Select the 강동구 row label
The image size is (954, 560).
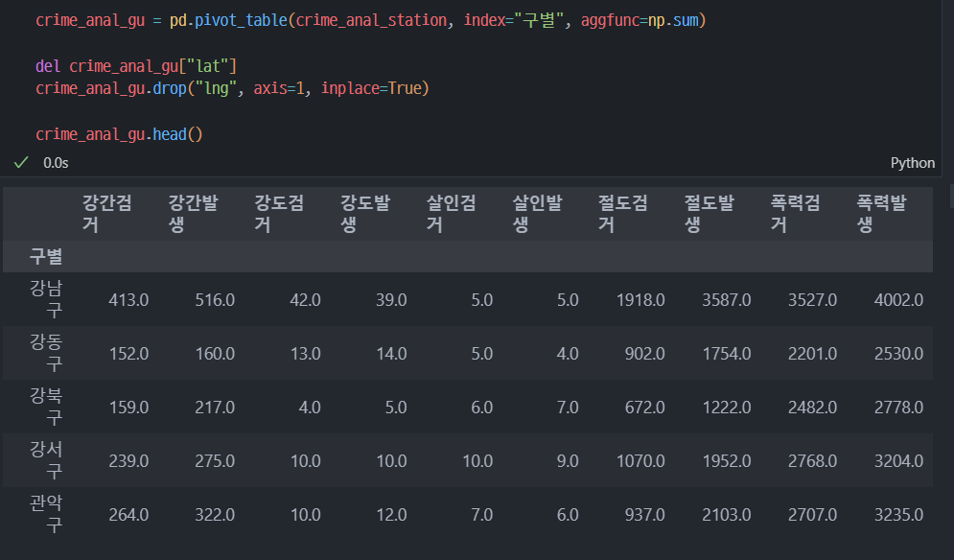[x=46, y=353]
